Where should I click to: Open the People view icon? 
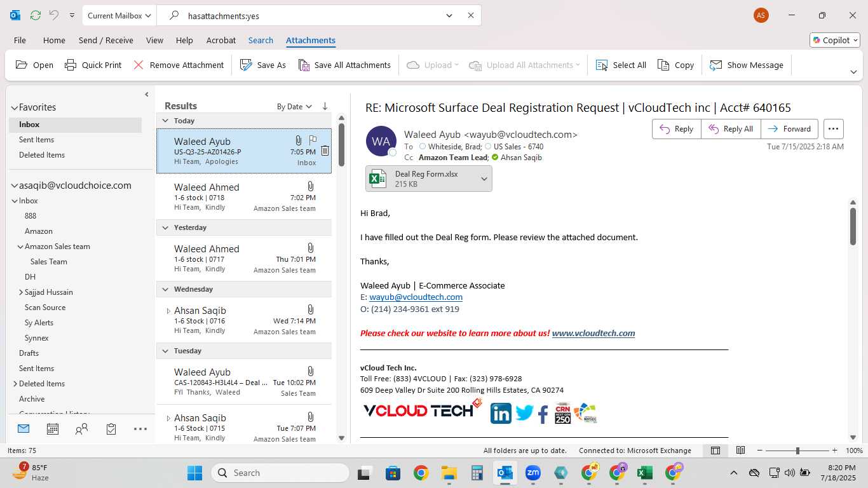pyautogui.click(x=82, y=429)
